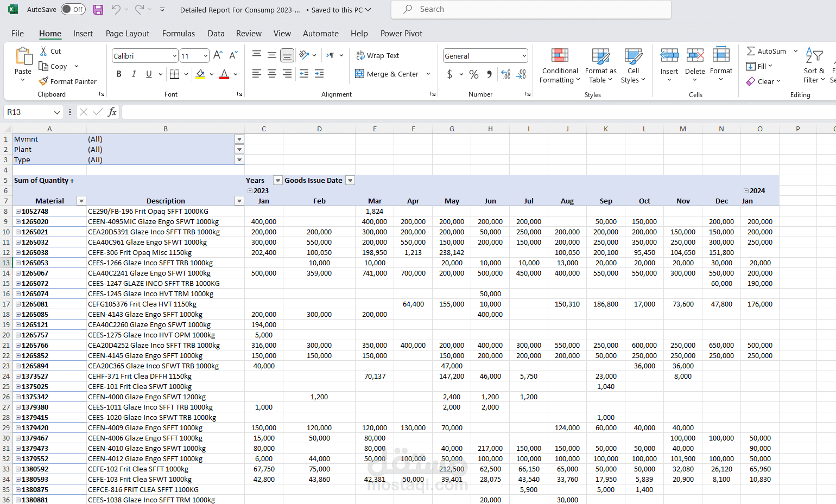836x504 pixels.
Task: Apply Comma Style number format
Action: (489, 74)
